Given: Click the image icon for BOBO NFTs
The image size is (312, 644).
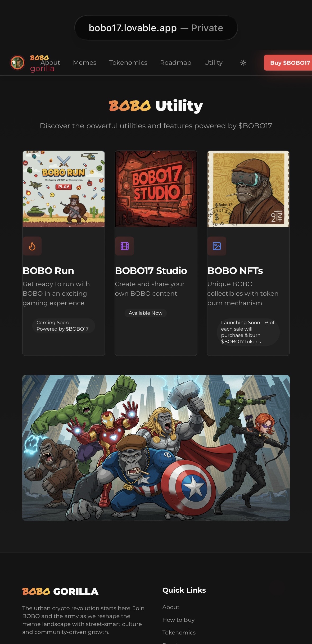Looking at the screenshot, I should coord(217,246).
